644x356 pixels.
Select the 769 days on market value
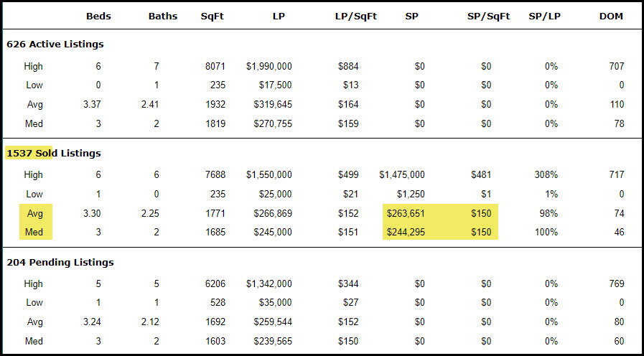pyautogui.click(x=615, y=284)
